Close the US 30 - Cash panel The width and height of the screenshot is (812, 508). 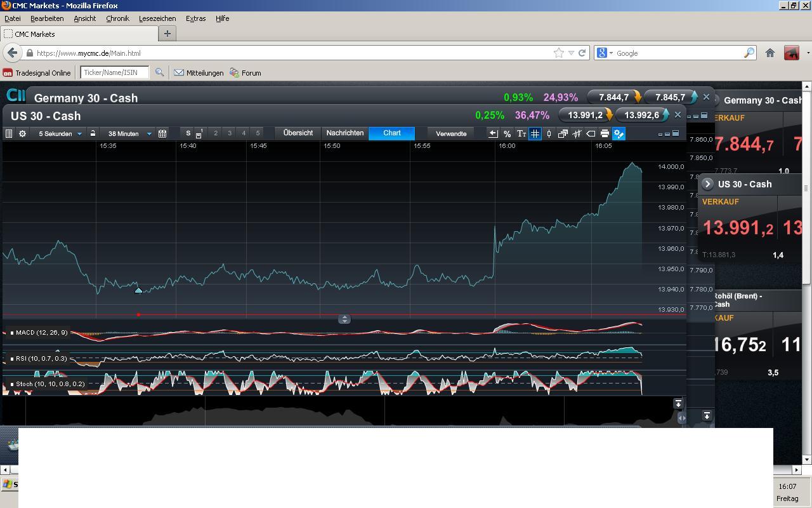click(678, 115)
